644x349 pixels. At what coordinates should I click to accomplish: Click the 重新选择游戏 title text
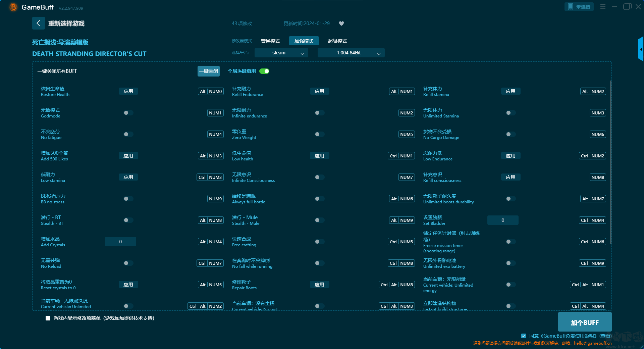pyautogui.click(x=66, y=23)
